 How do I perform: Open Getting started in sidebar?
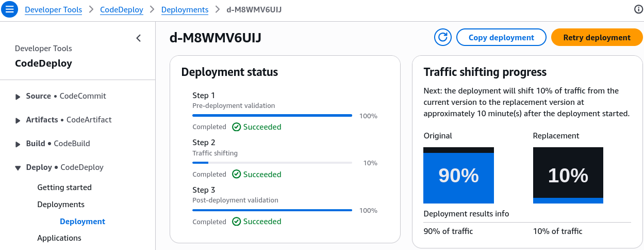click(64, 187)
